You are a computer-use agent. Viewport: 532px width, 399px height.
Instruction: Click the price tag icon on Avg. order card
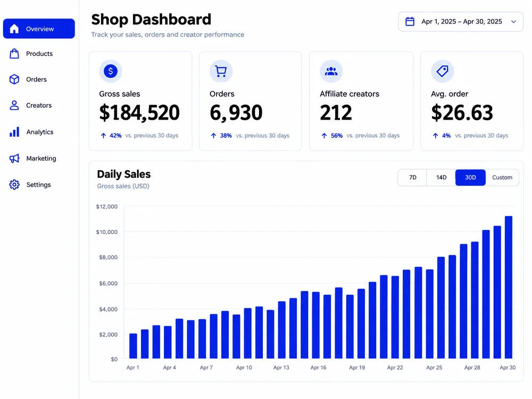[x=443, y=71]
